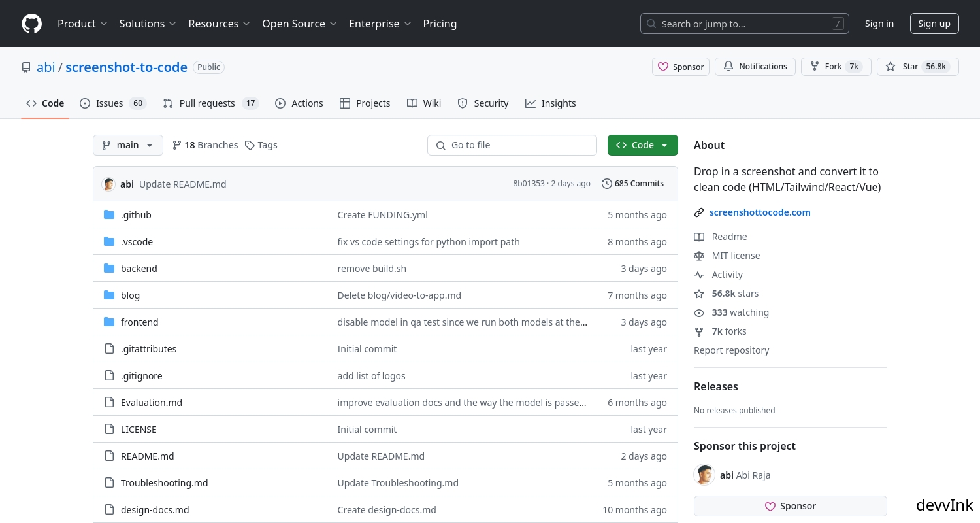Click the branch icon beside 18 Branches
The width and height of the screenshot is (980, 523).
coord(176,145)
